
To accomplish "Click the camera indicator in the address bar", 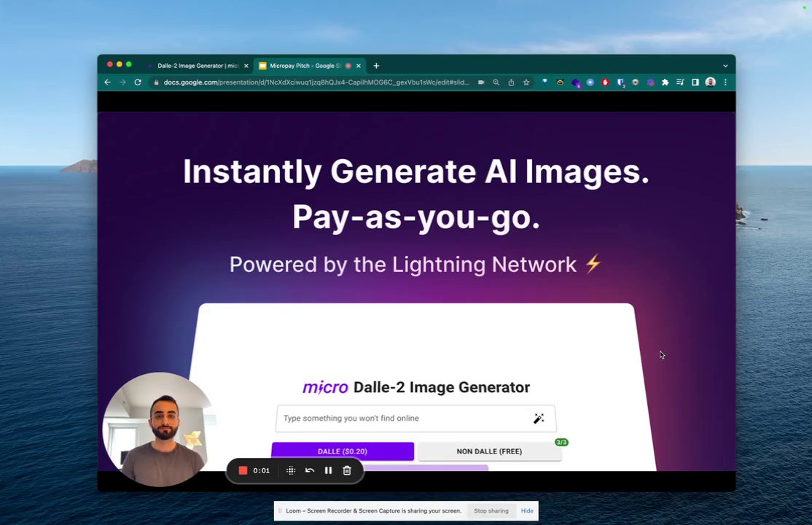I will [x=481, y=82].
